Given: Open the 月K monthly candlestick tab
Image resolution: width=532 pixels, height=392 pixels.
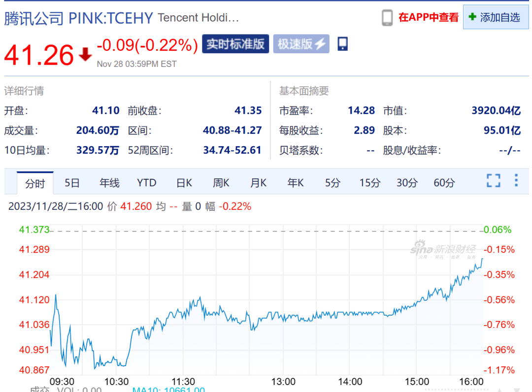Looking at the screenshot, I should point(258,183).
